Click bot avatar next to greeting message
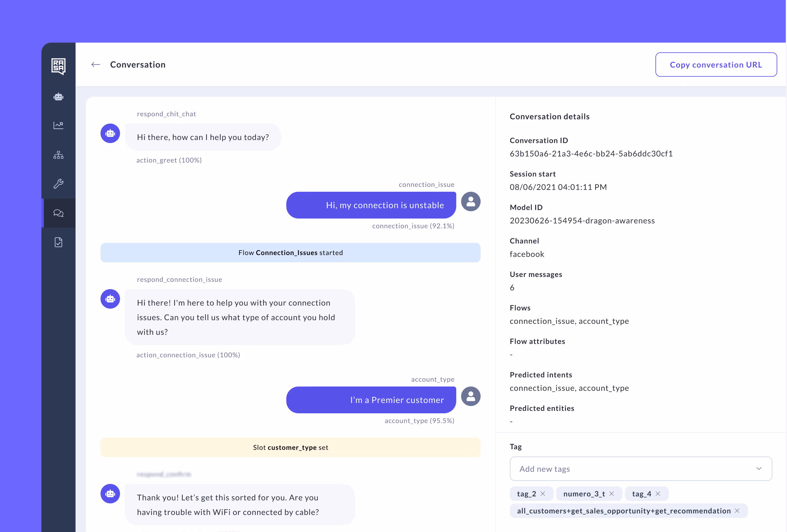This screenshot has width=787, height=532. [110, 133]
